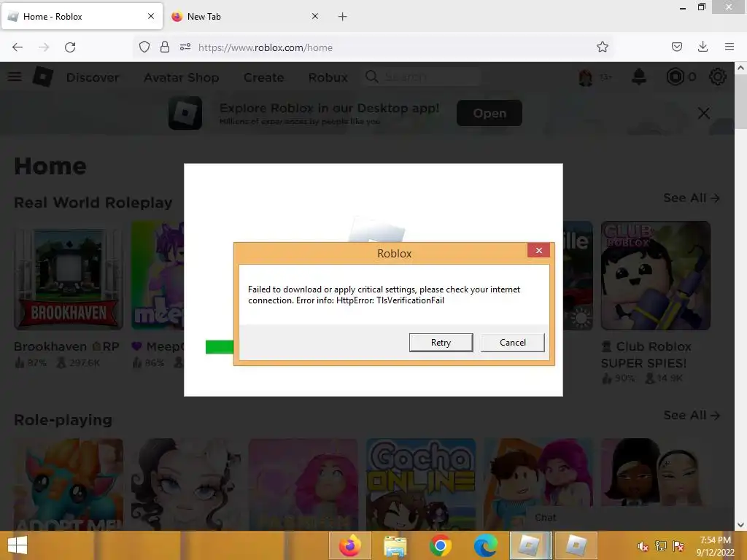The image size is (747, 560).
Task: Open the user avatar profile icon
Action: 586,77
